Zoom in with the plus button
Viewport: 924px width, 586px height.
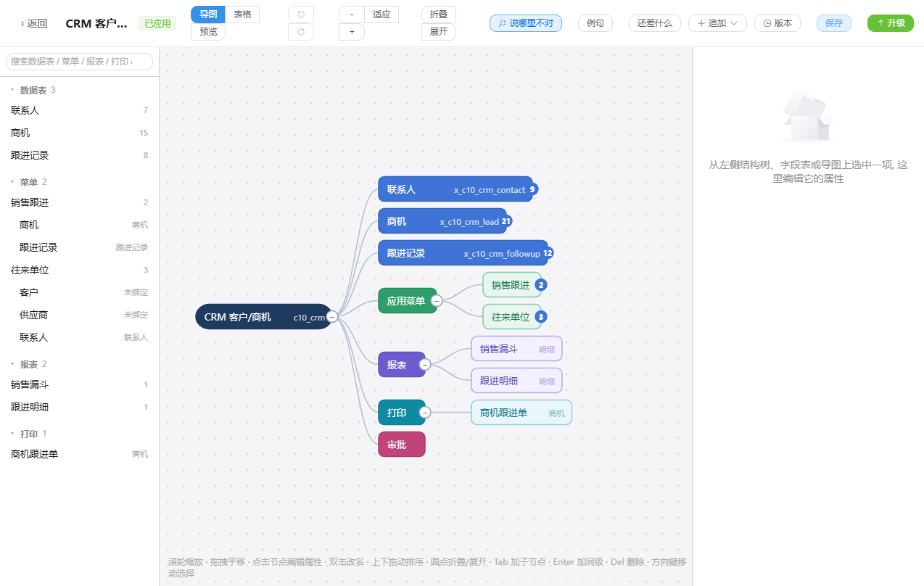tap(352, 32)
